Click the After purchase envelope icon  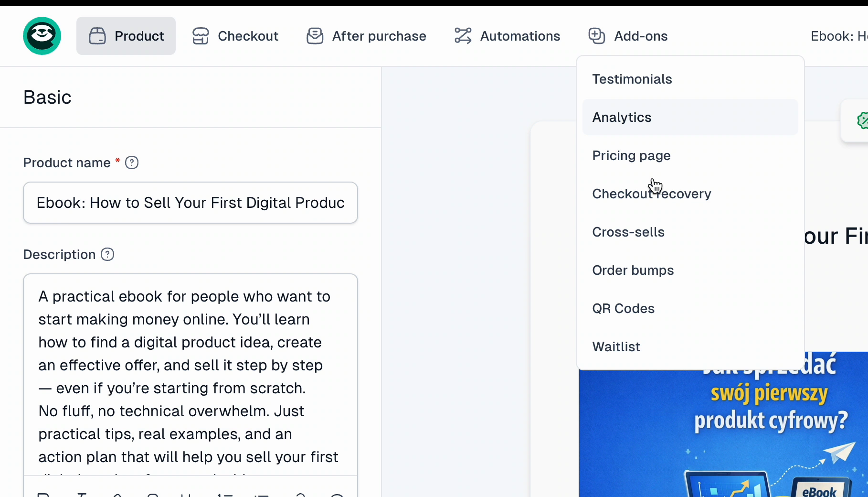pyautogui.click(x=315, y=36)
